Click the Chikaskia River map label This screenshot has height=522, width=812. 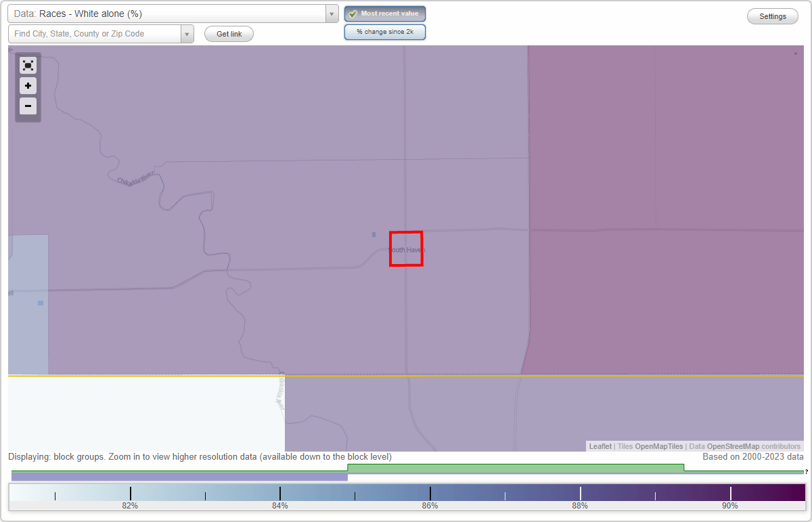(x=136, y=179)
